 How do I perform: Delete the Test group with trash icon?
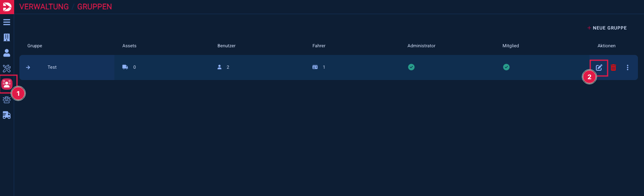coord(613,67)
